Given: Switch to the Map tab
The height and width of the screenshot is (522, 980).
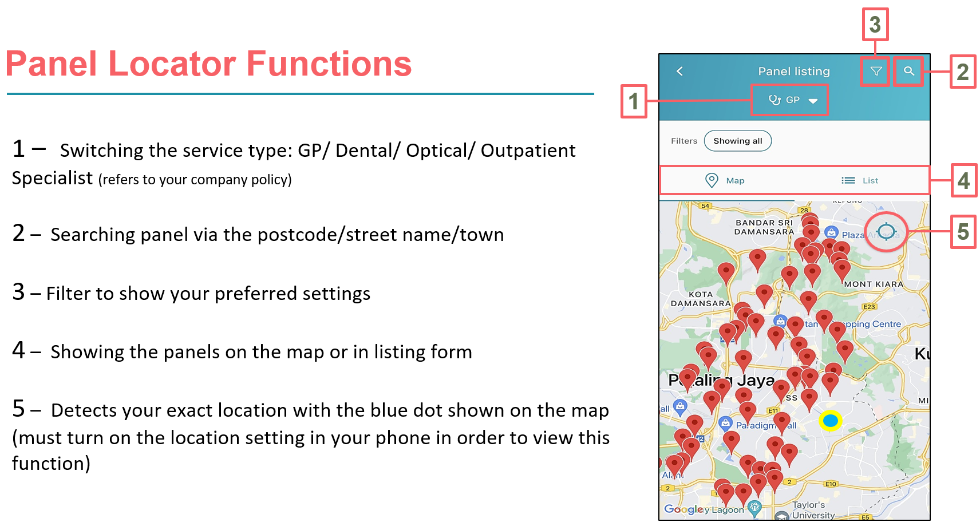Looking at the screenshot, I should 725,180.
